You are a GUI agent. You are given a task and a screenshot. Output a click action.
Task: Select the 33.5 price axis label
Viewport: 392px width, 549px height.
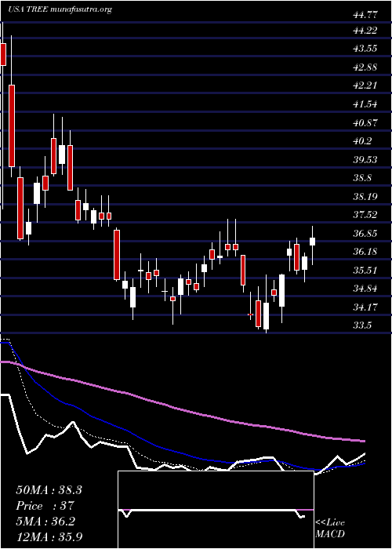pyautogui.click(x=362, y=326)
